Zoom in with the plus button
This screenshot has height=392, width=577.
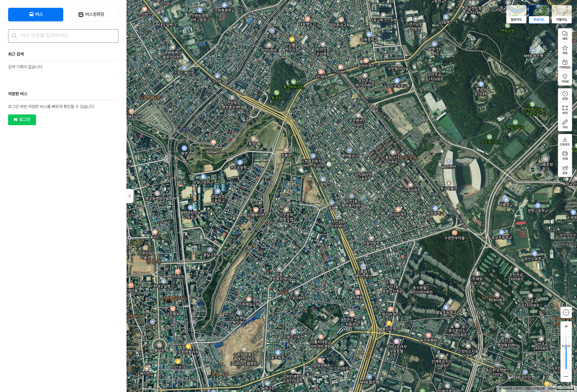click(x=566, y=326)
